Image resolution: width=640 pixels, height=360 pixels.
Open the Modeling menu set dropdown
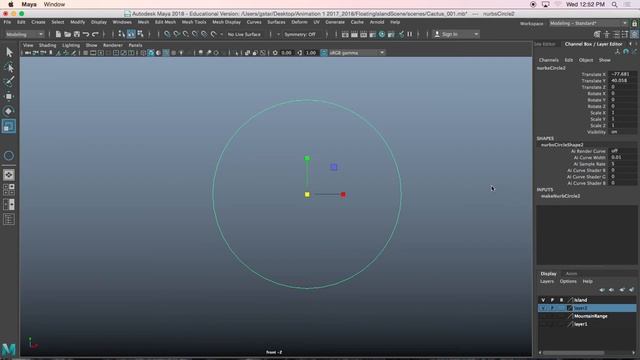(24, 34)
